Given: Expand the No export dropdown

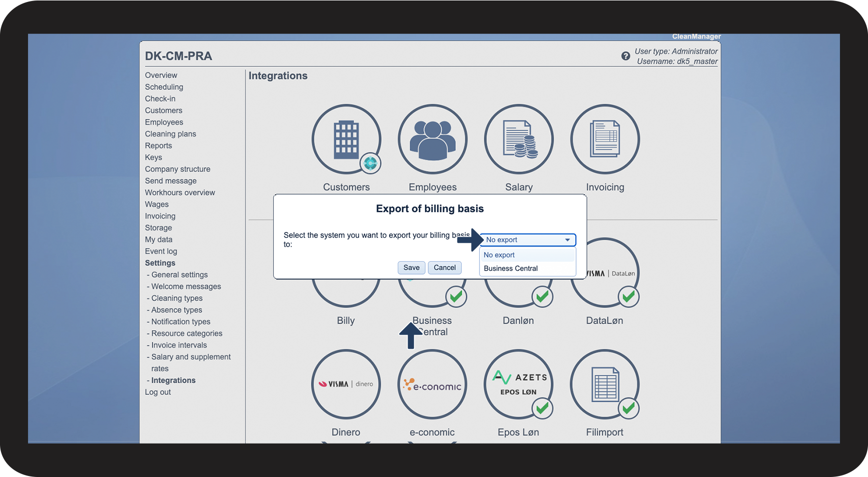Looking at the screenshot, I should (528, 240).
